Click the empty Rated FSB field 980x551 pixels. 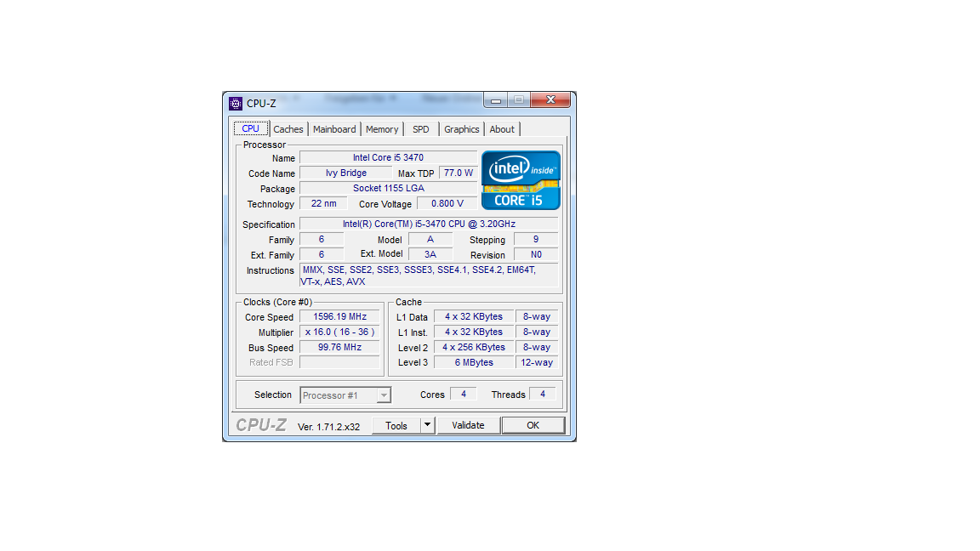point(340,362)
